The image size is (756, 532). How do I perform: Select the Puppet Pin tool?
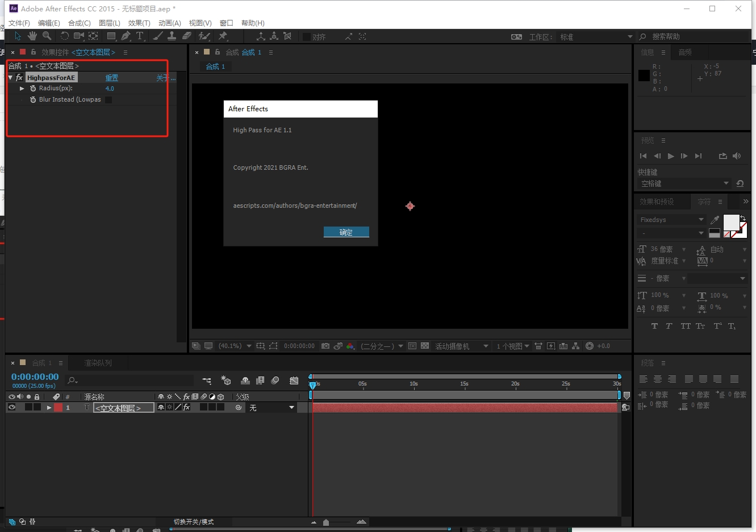(x=223, y=36)
